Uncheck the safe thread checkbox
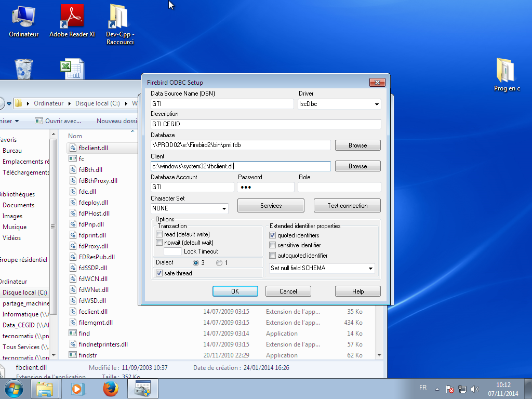 click(x=159, y=273)
